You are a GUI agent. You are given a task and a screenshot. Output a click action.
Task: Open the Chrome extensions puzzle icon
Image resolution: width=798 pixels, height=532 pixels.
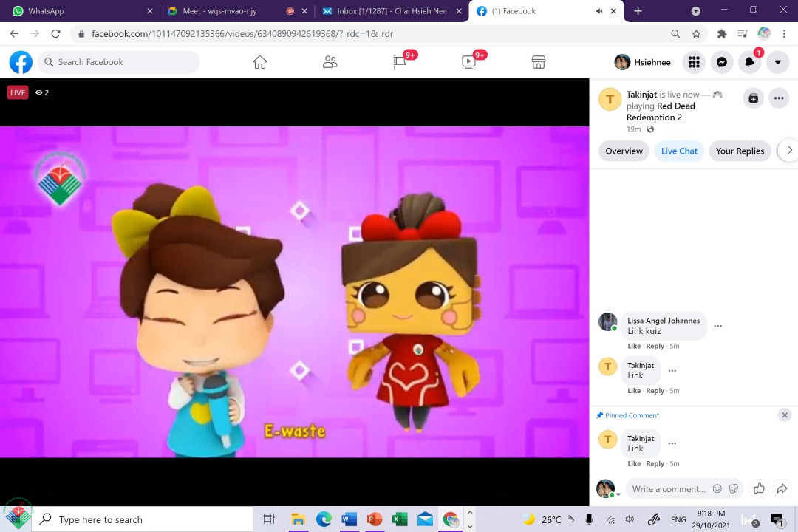pos(722,33)
